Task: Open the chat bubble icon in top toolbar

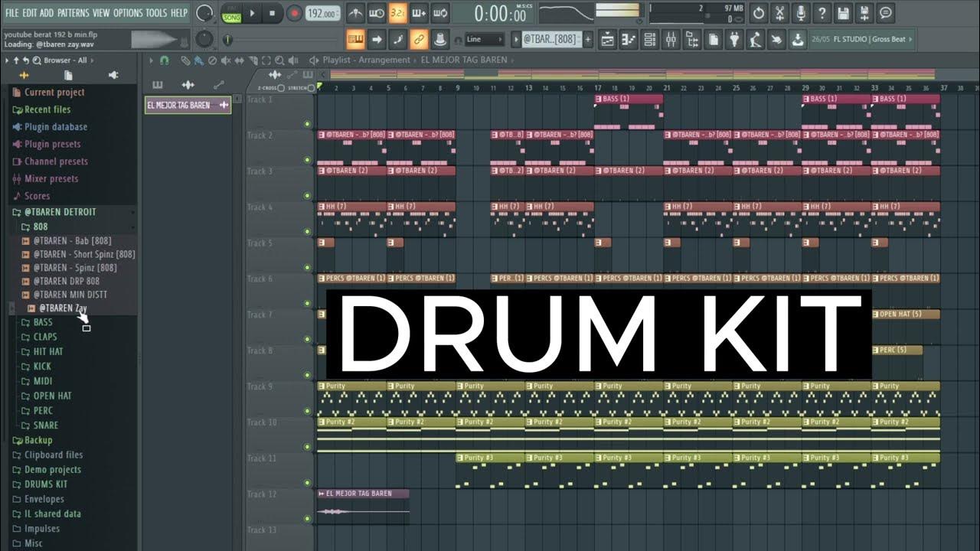Action: click(x=886, y=13)
